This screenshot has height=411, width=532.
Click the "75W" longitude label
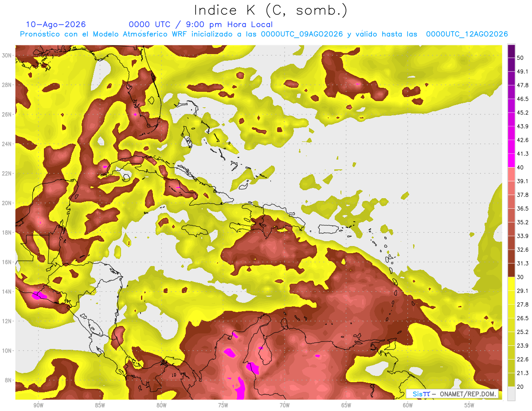(223, 405)
